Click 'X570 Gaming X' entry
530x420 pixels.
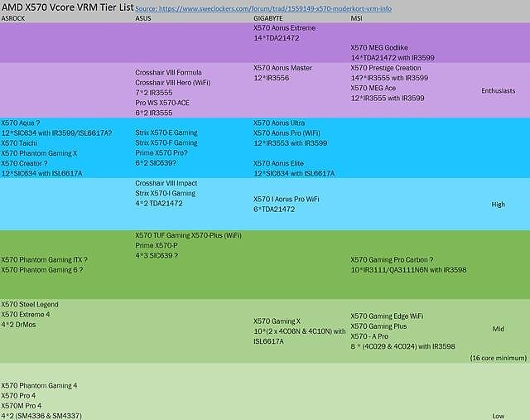coord(277,321)
